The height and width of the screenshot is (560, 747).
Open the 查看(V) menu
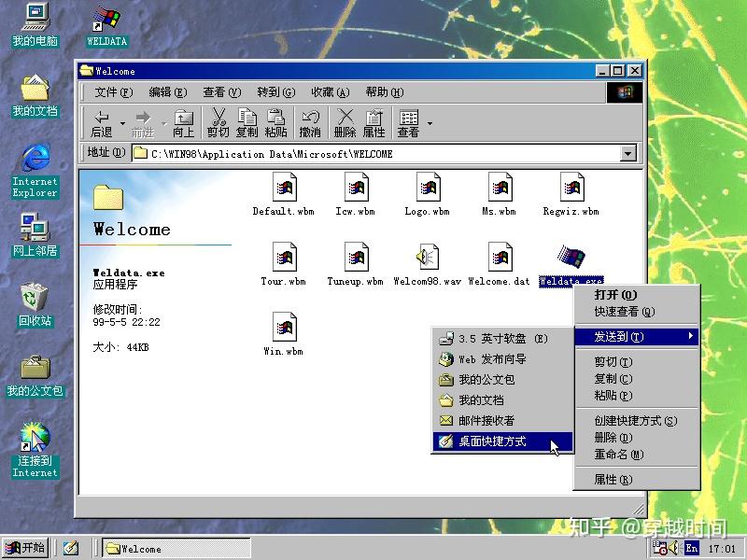[221, 91]
